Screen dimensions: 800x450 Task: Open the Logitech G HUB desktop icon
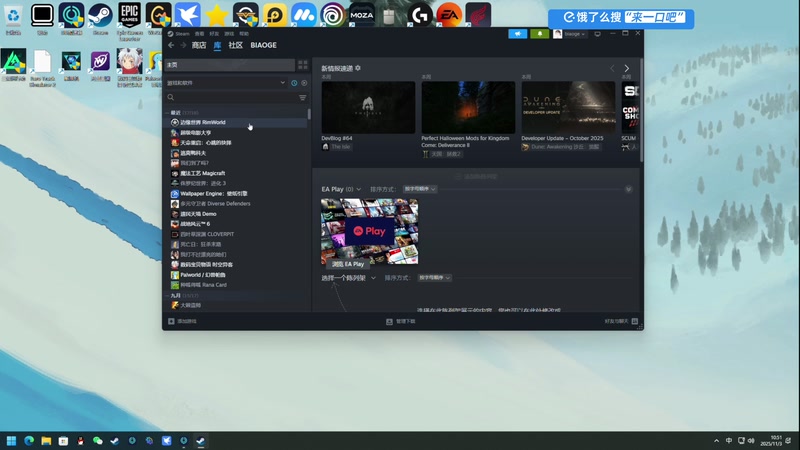point(420,15)
